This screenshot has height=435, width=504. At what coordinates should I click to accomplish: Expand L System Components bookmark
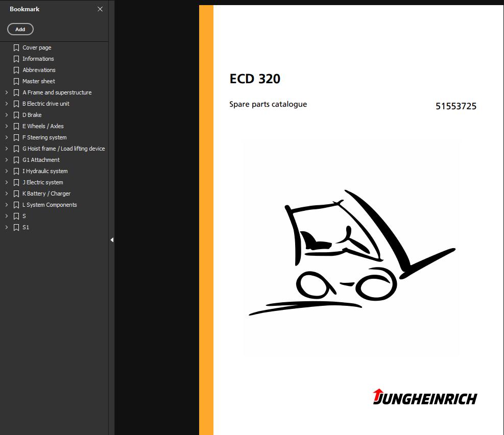pos(7,205)
